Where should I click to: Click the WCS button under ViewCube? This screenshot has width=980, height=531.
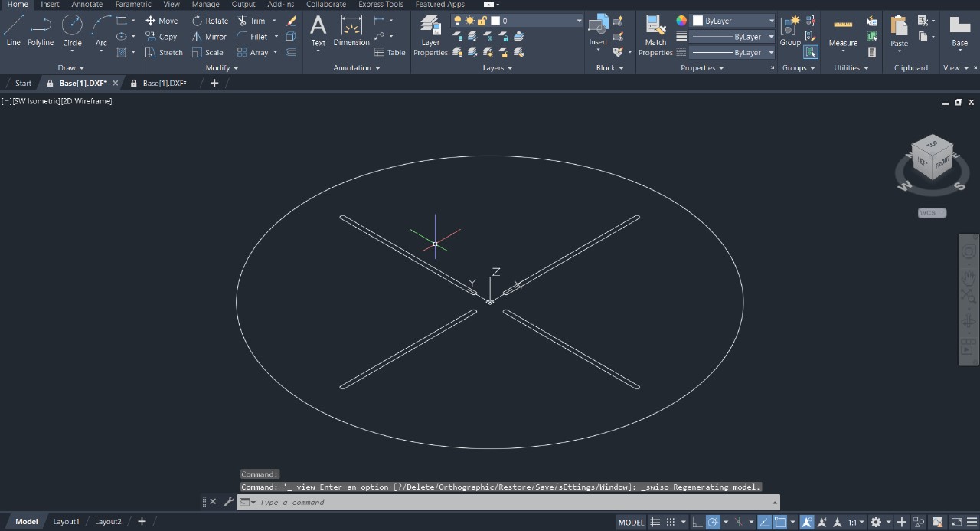click(932, 213)
